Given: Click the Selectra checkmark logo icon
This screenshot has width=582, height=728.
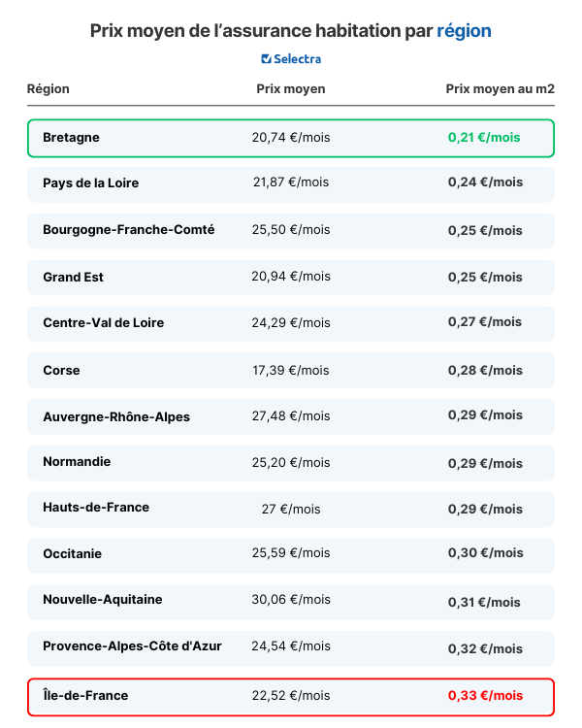Looking at the screenshot, I should [x=266, y=59].
